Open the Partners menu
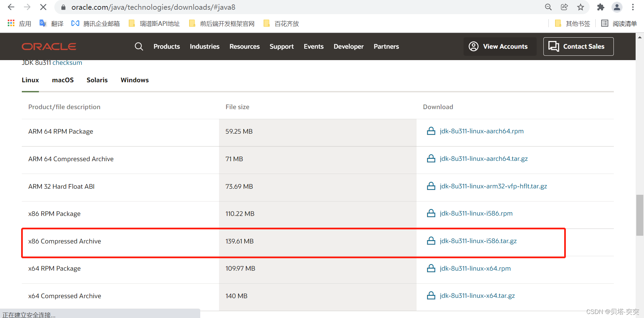The height and width of the screenshot is (318, 644). 386,46
